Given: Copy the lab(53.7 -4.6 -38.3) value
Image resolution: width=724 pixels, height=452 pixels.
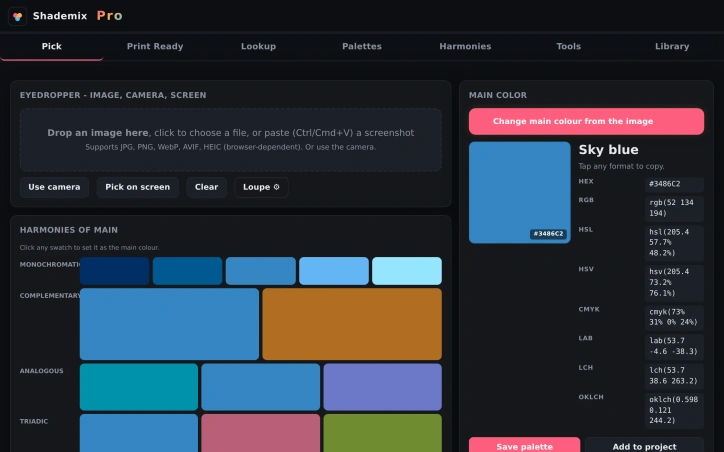Looking at the screenshot, I should 674,346.
